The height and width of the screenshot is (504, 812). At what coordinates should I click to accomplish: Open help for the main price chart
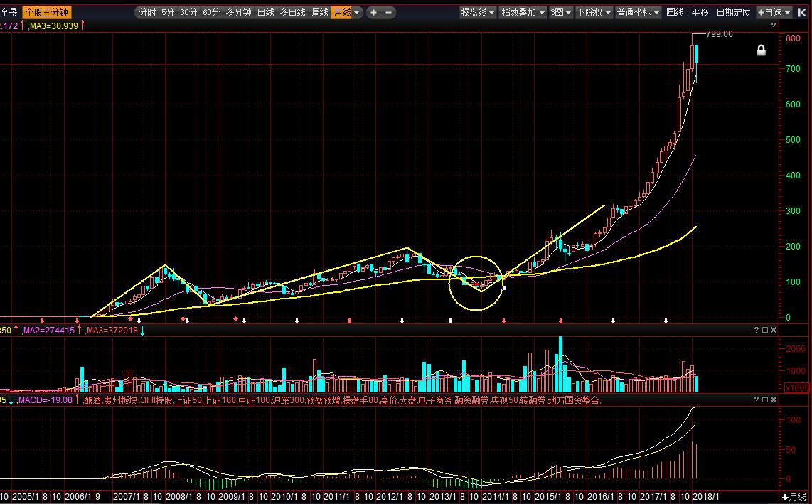773,25
